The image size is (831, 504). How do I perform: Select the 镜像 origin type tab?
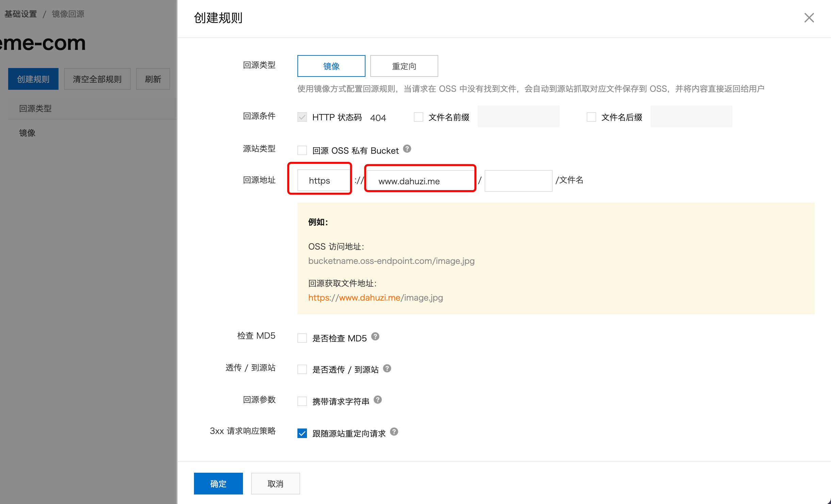(331, 66)
